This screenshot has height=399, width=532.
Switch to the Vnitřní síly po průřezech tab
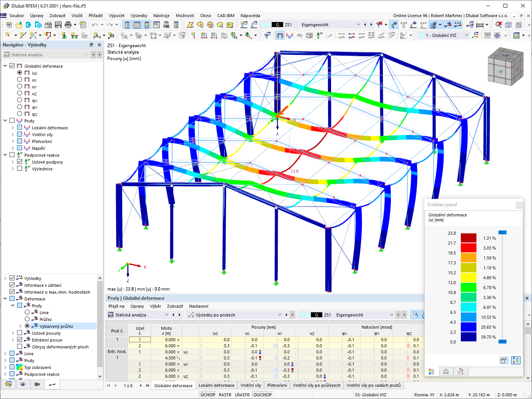[317, 385]
